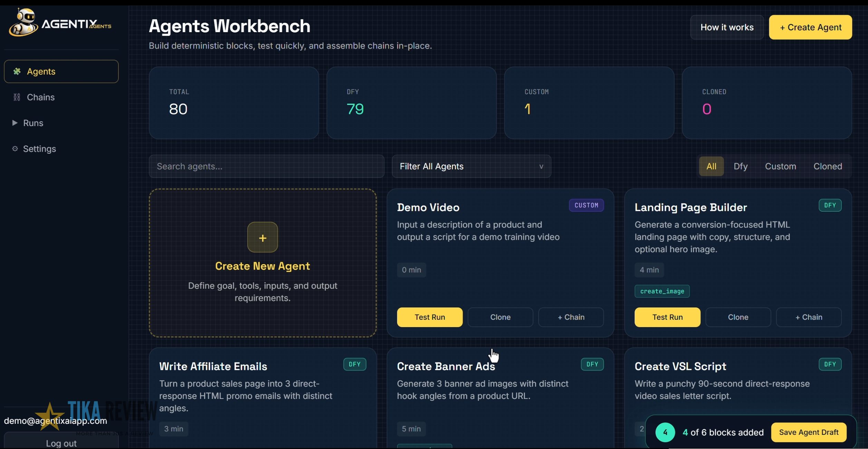Click the DFY stat card showing 79
Image resolution: width=868 pixels, height=449 pixels.
(x=412, y=103)
